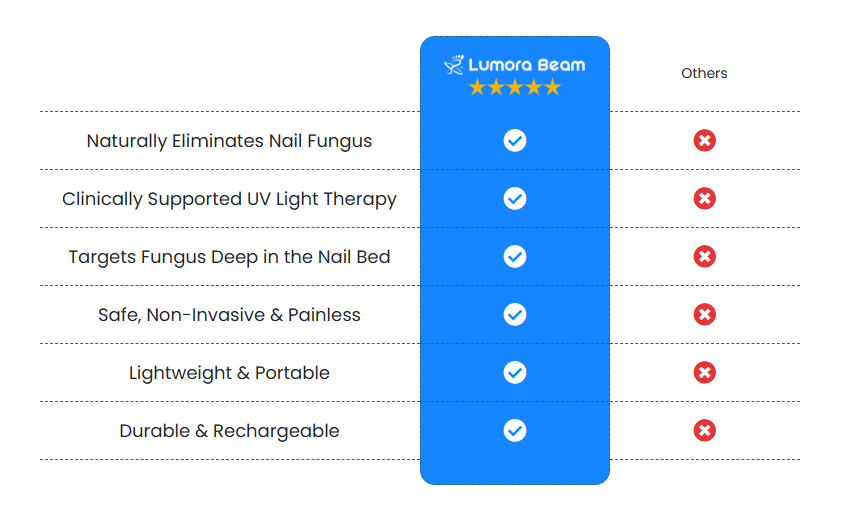This screenshot has height=506, width=857.
Task: Click the checkmark for Clinically Supported UV Light Therapy
Action: tap(515, 198)
